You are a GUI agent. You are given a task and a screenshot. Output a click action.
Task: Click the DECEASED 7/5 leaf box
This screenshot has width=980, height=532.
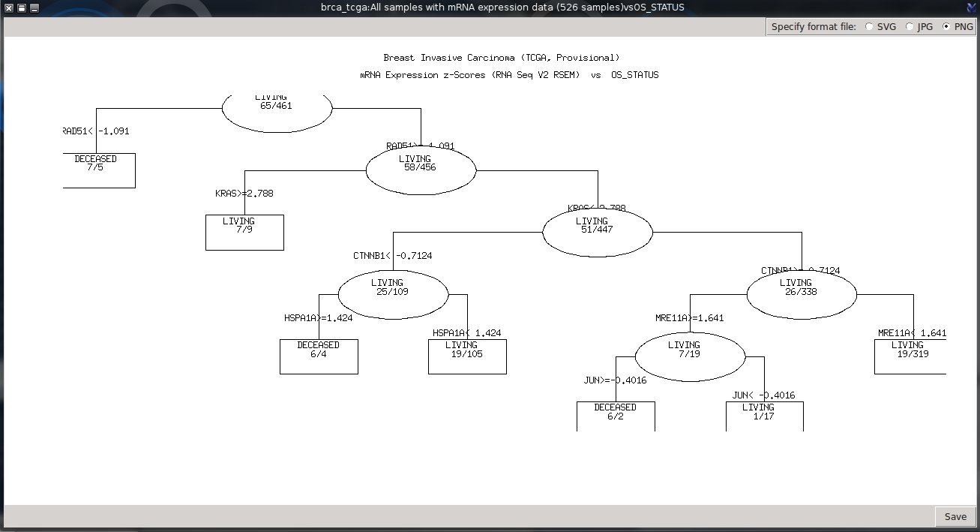click(x=100, y=170)
